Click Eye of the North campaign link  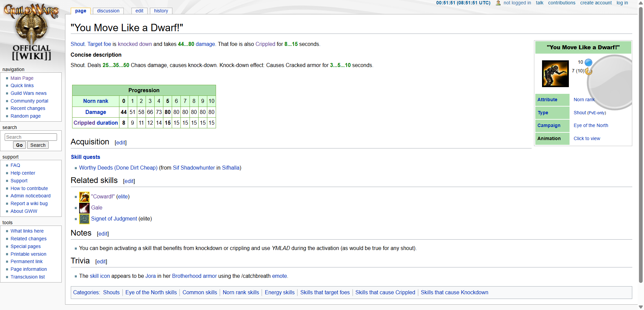[591, 125]
